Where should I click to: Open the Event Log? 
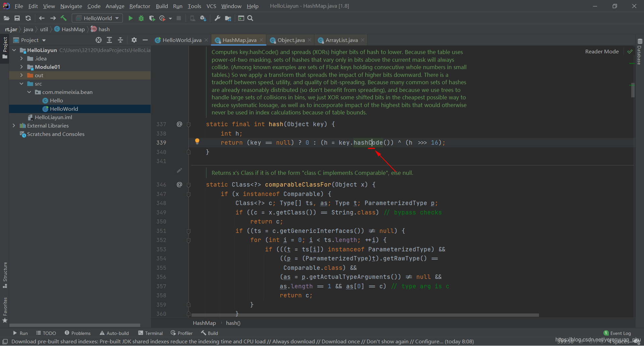point(617,333)
